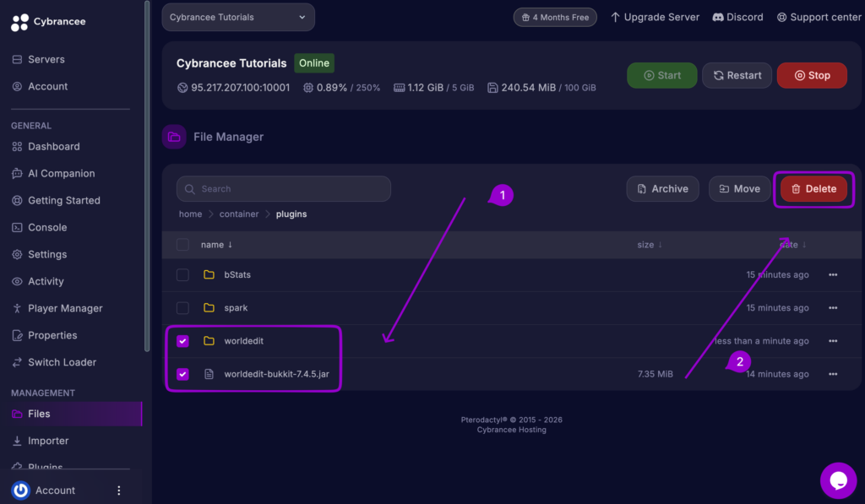Go to home breadcrumb
865x504 pixels.
pyautogui.click(x=190, y=214)
